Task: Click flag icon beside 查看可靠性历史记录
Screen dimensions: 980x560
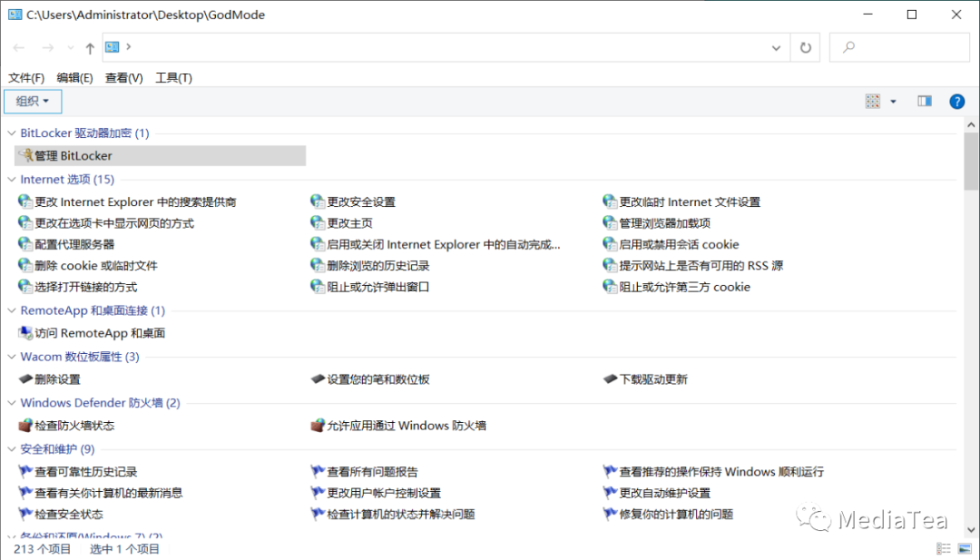Action: click(25, 471)
